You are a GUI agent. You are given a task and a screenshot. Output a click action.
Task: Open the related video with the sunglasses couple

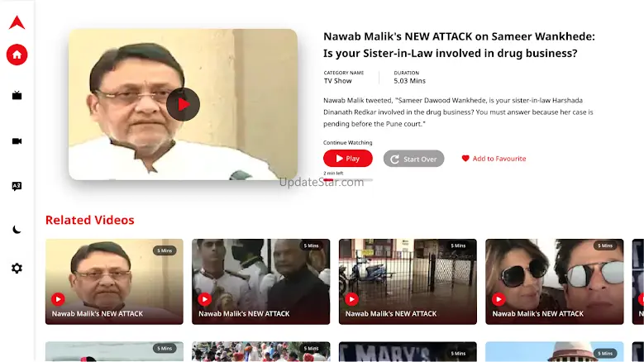point(555,282)
